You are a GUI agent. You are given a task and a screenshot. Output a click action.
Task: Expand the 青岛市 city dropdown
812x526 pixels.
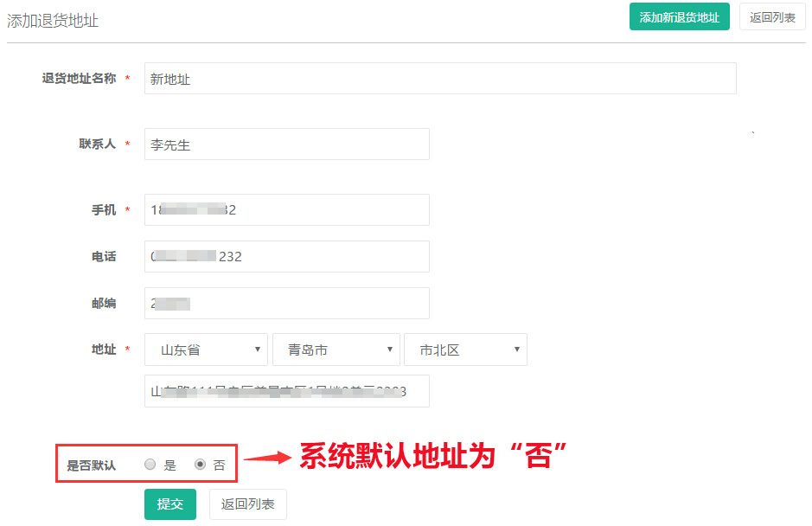[336, 350]
